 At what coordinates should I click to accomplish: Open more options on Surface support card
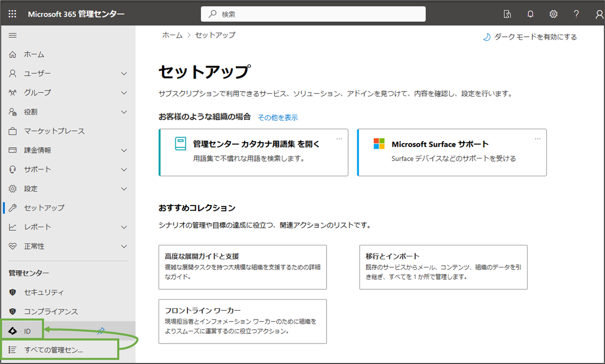537,139
